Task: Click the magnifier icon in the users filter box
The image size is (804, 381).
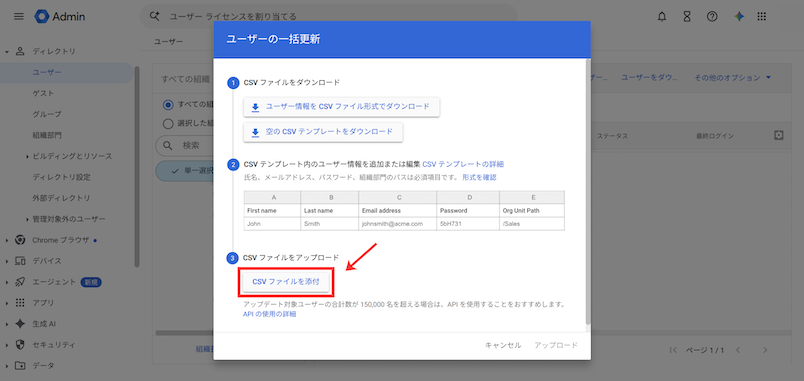Action: [x=168, y=145]
